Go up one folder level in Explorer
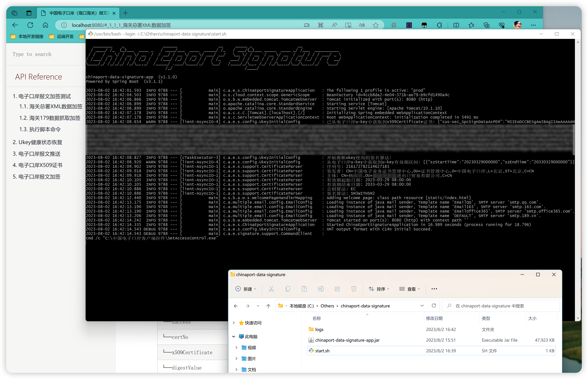The image size is (588, 379). tap(268, 306)
